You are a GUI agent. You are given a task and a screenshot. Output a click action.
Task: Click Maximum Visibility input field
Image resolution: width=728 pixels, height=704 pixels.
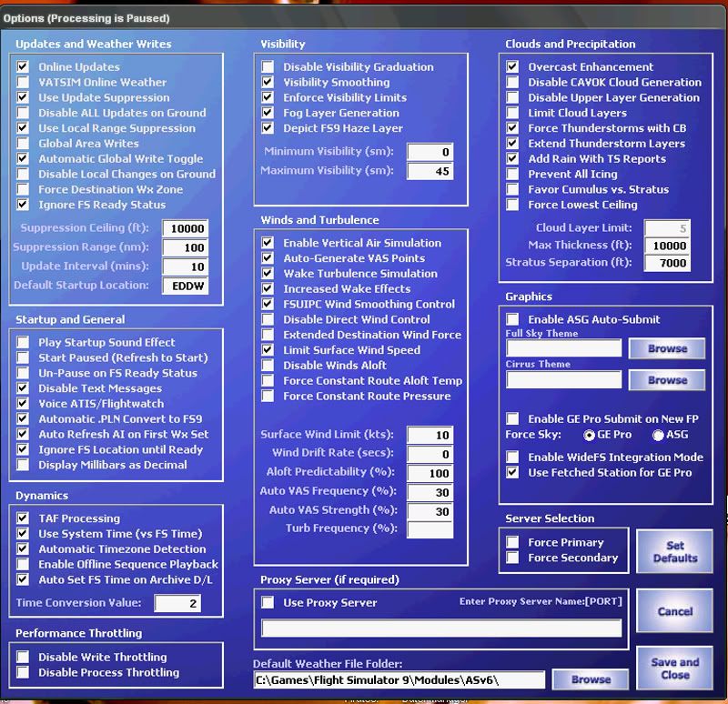coord(430,171)
